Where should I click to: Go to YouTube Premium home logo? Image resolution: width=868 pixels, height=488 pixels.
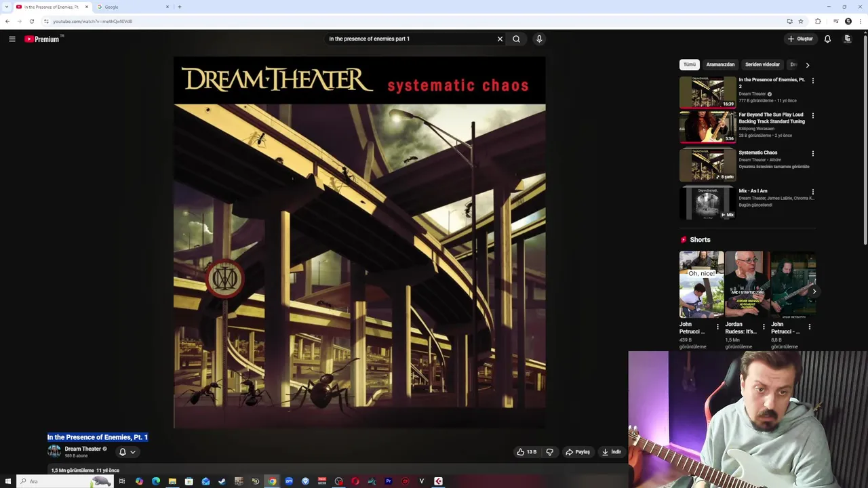pyautogui.click(x=43, y=39)
